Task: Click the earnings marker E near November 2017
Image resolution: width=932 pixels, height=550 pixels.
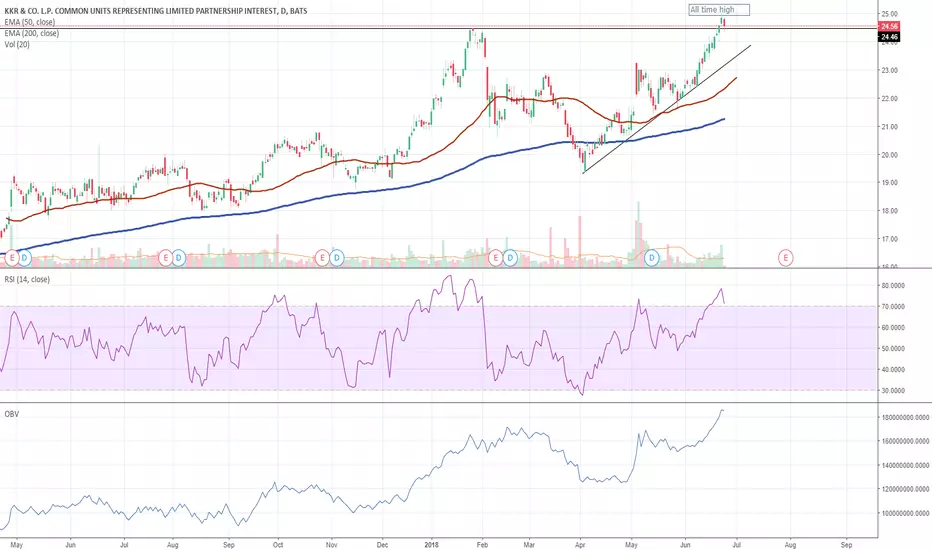Action: [322, 258]
